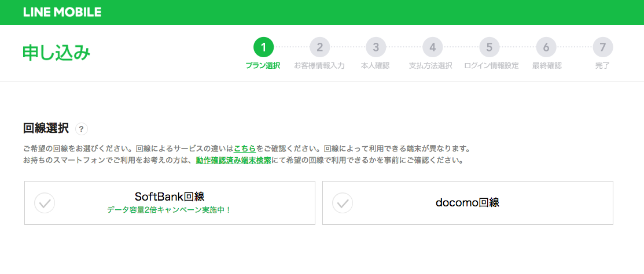Click the 支払方法選択 step label
Viewport: 644px width, 274px height.
(430, 66)
